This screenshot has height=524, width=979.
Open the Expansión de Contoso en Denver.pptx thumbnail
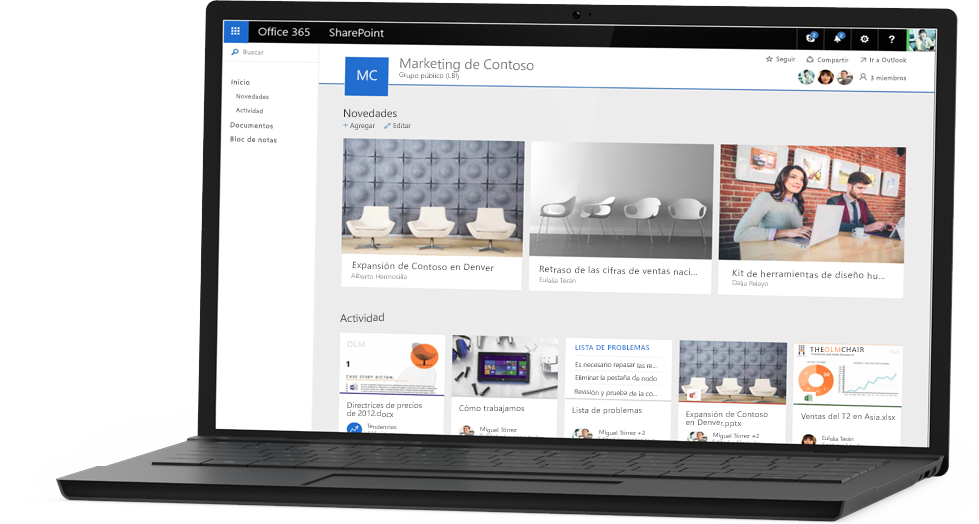[732, 372]
